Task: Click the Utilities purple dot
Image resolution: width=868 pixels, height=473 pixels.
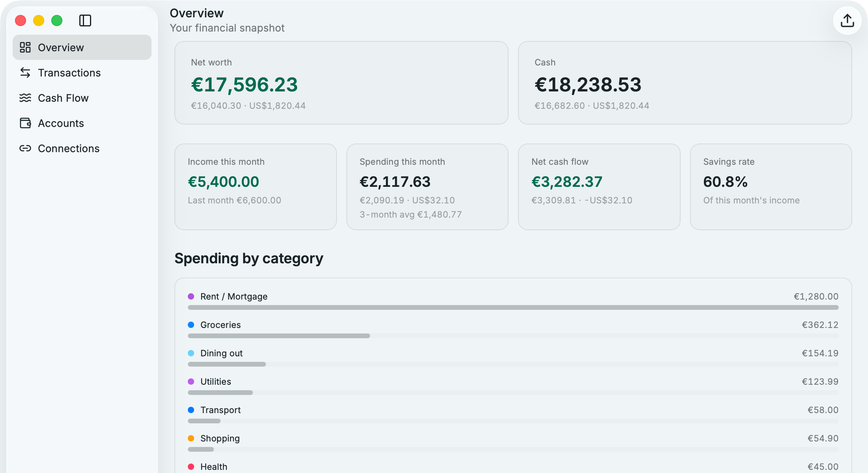Action: tap(191, 382)
